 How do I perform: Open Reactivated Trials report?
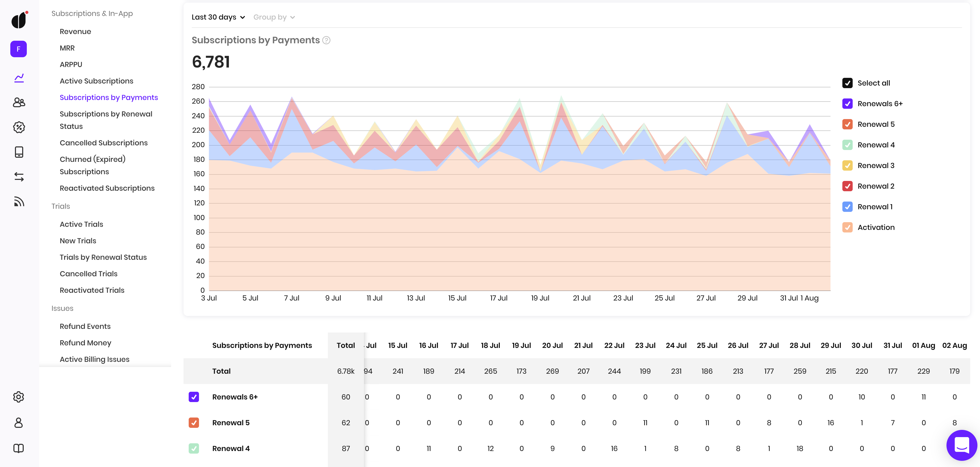click(x=92, y=290)
